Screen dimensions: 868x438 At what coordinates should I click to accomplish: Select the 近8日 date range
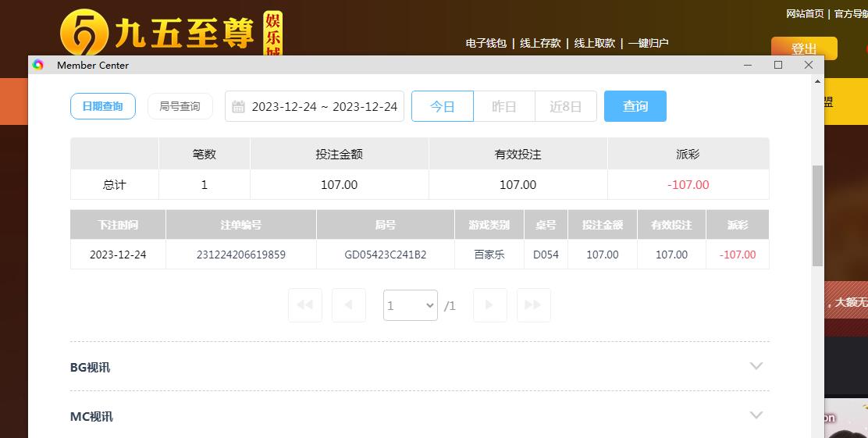(566, 106)
